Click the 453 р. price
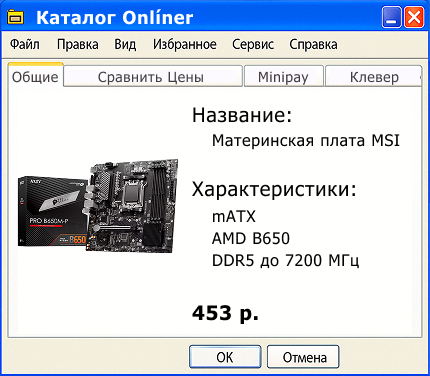The height and width of the screenshot is (376, 430). click(225, 313)
